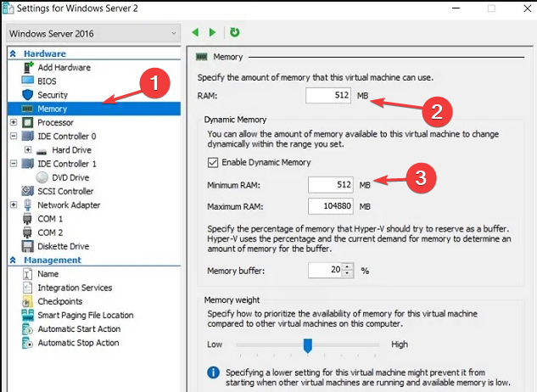Viewport: 537px width, 392px height.
Task: Click the IDE Controller 0 icon
Action: tap(28, 136)
